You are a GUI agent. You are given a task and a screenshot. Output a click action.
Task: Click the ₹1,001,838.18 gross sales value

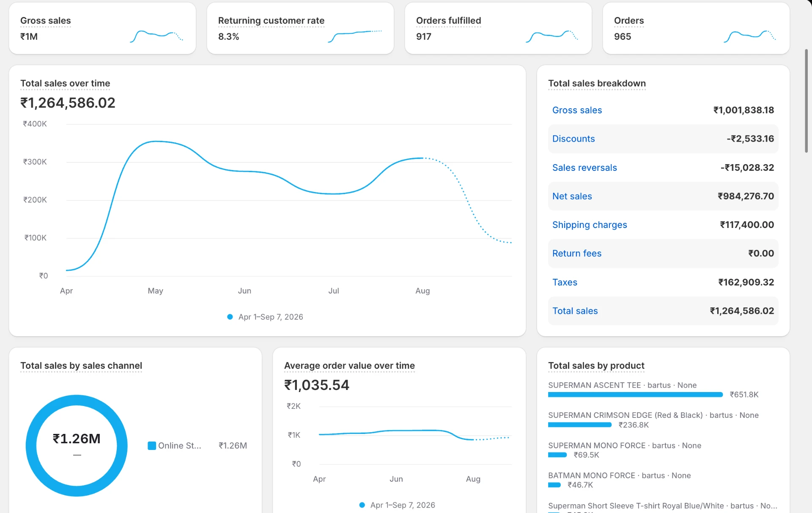(743, 110)
